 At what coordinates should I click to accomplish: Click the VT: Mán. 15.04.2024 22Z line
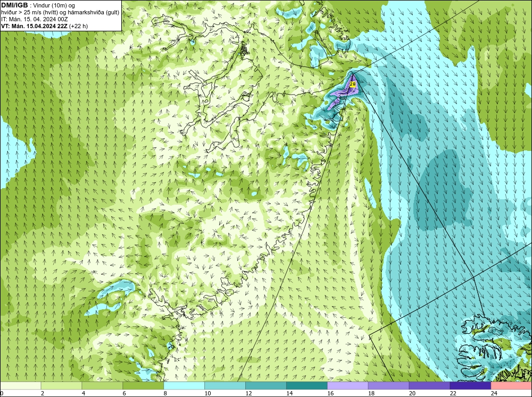45,26
